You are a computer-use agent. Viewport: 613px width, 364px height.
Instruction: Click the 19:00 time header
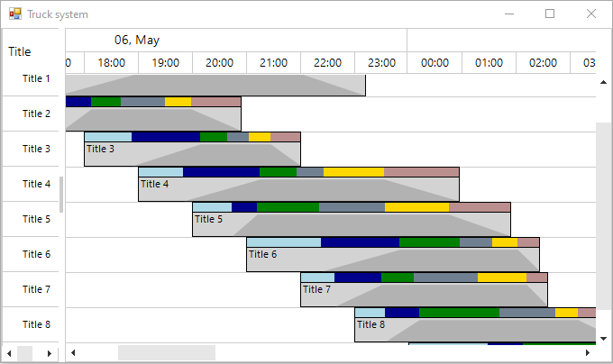(165, 63)
